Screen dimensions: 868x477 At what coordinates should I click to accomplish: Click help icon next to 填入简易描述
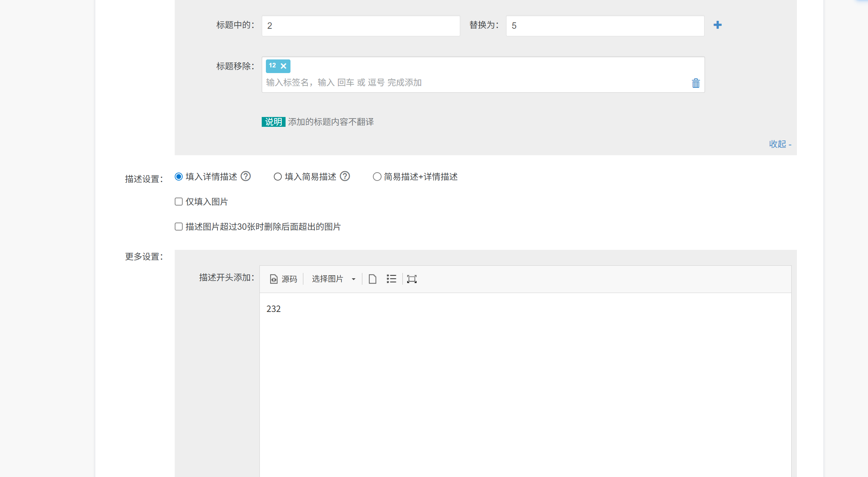pos(345,176)
